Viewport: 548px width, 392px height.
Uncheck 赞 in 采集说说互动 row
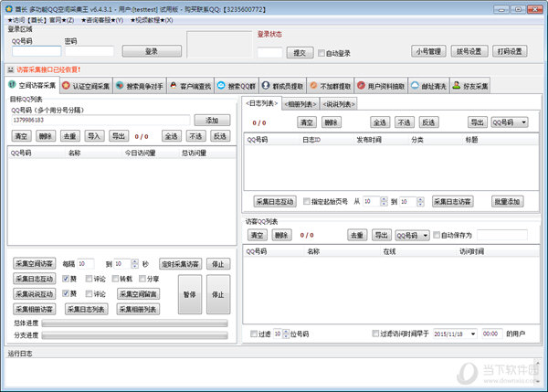pyautogui.click(x=66, y=293)
